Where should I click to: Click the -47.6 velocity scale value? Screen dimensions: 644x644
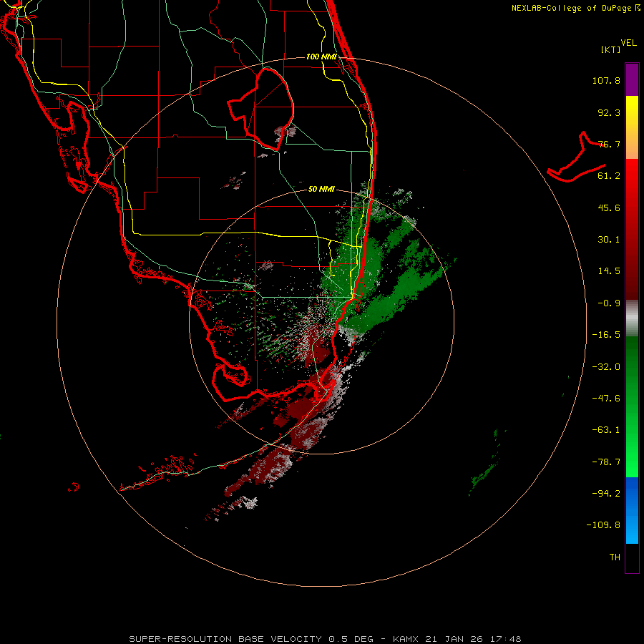(x=606, y=399)
